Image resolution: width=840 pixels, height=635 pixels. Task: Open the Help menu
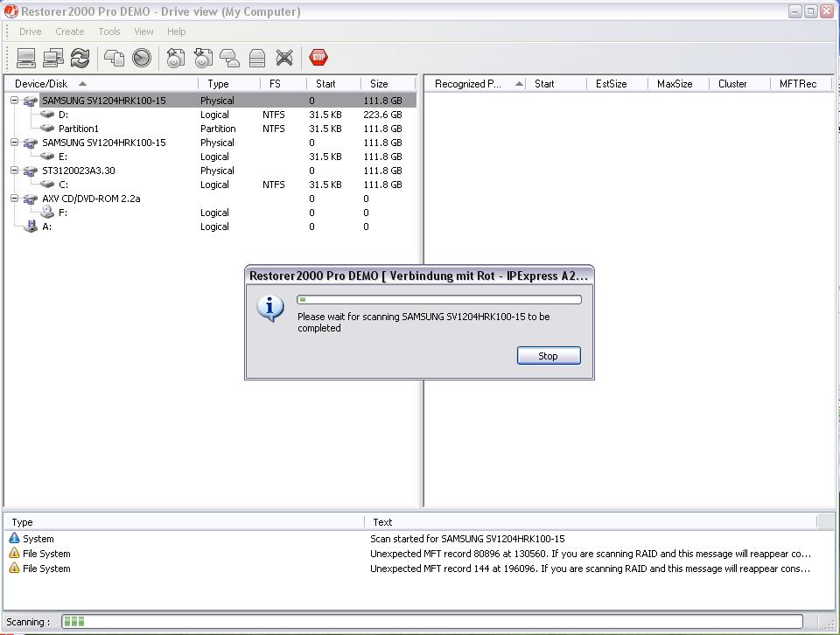176,31
